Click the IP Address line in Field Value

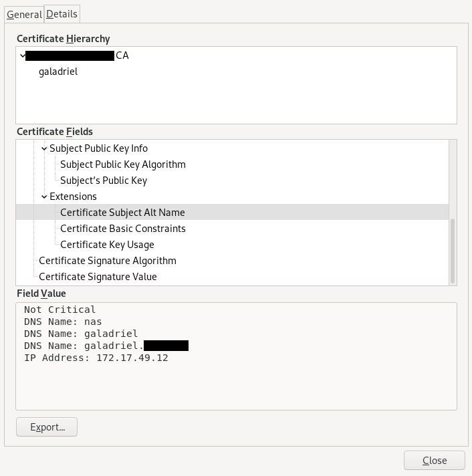click(96, 358)
